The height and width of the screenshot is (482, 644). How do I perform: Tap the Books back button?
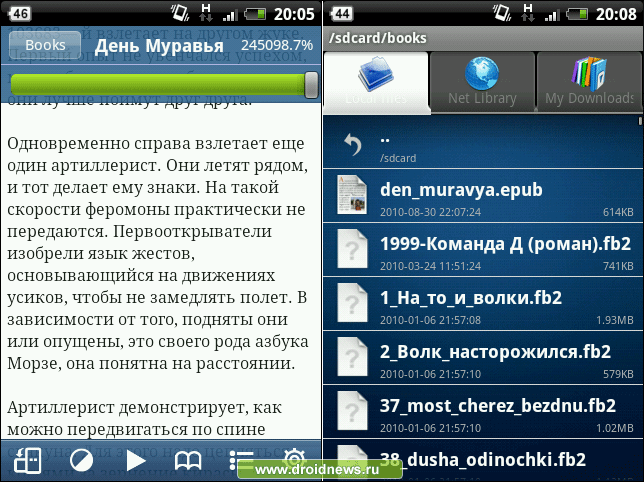click(x=45, y=45)
